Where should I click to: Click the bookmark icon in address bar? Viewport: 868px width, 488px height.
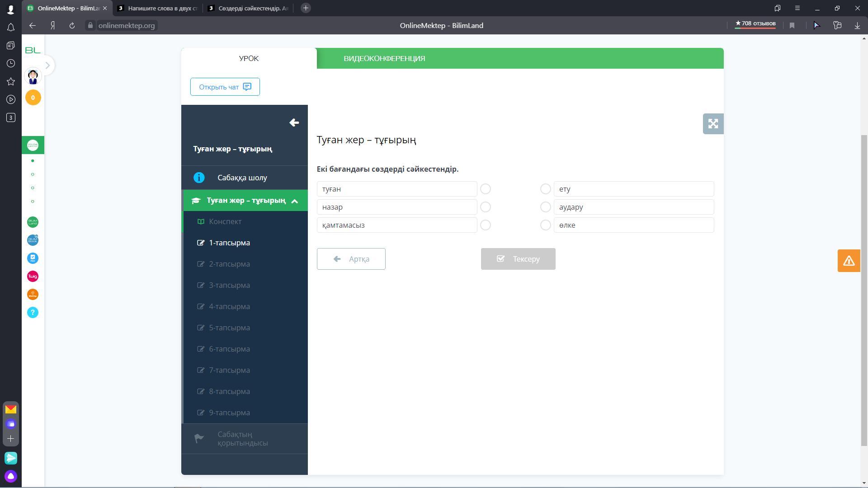coord(792,26)
